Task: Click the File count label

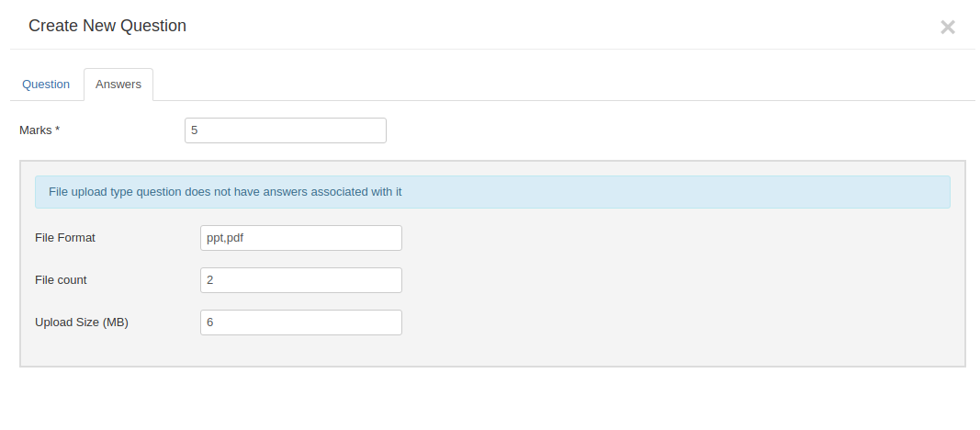Action: tap(61, 280)
